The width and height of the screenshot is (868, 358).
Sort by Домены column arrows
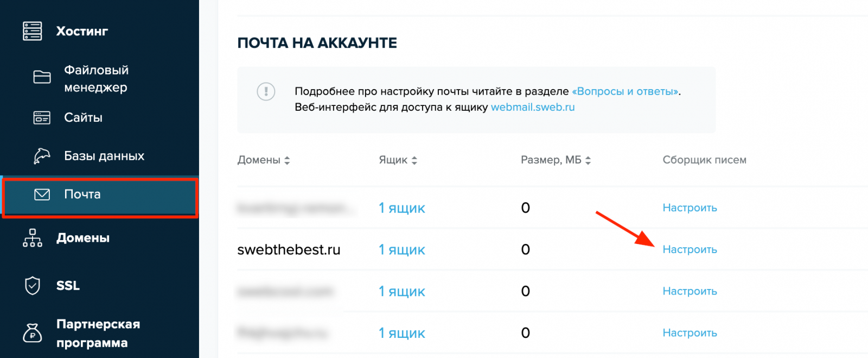287,160
